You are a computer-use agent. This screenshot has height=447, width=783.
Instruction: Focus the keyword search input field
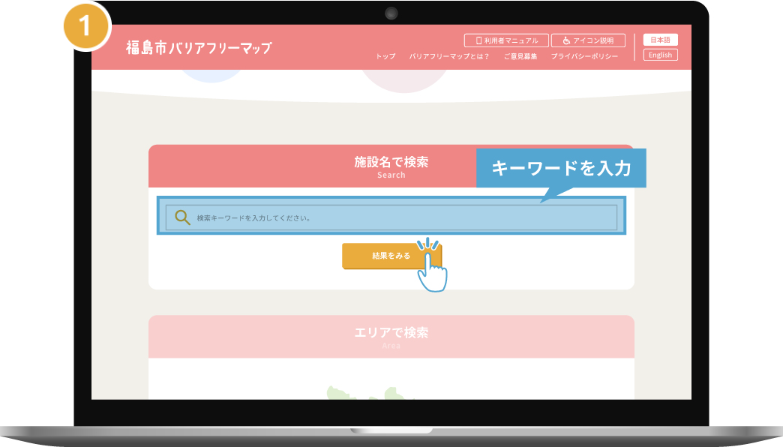click(x=392, y=217)
